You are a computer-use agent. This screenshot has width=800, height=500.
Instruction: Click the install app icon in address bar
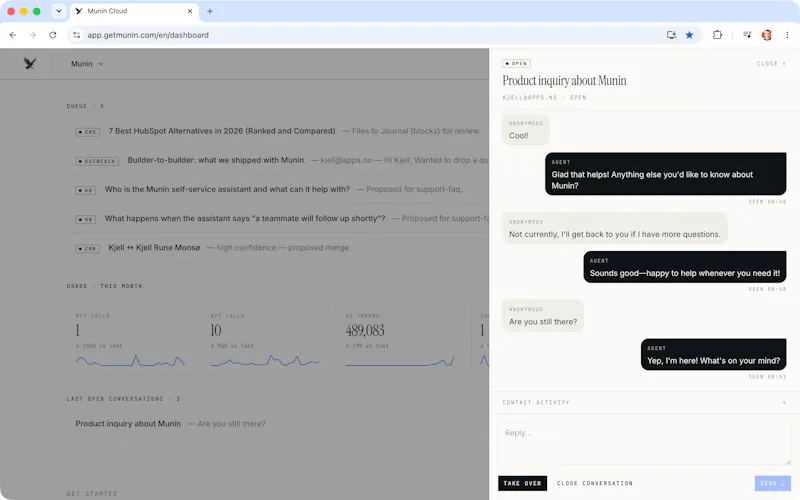tap(671, 35)
